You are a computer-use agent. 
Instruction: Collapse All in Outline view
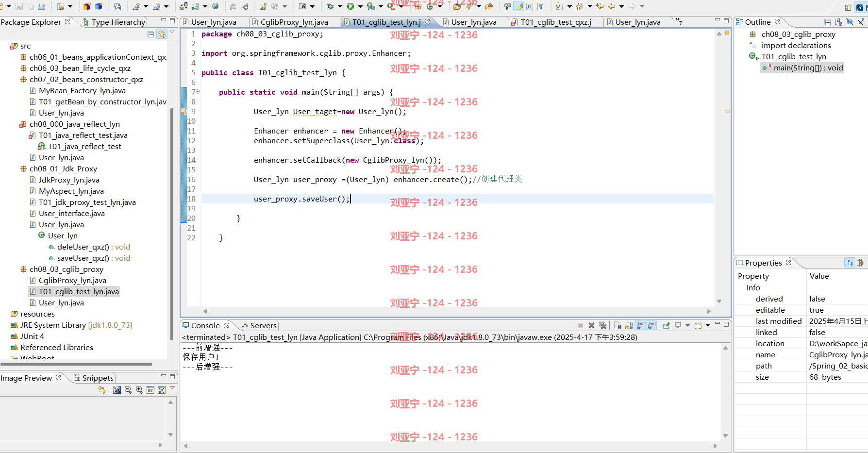pos(828,22)
